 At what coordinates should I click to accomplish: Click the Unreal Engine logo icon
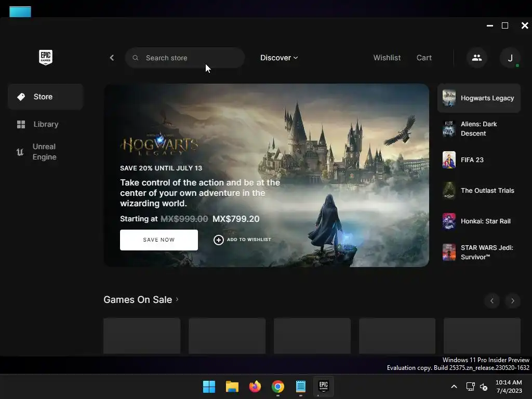[20, 152]
